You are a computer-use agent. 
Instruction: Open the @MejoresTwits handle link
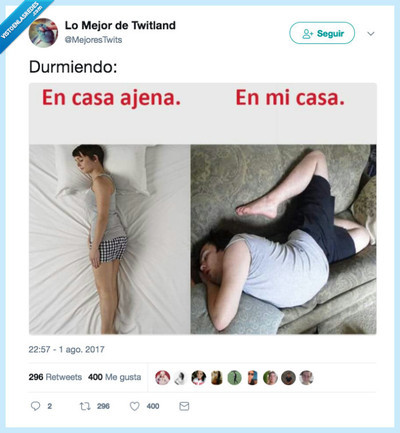[x=93, y=40]
